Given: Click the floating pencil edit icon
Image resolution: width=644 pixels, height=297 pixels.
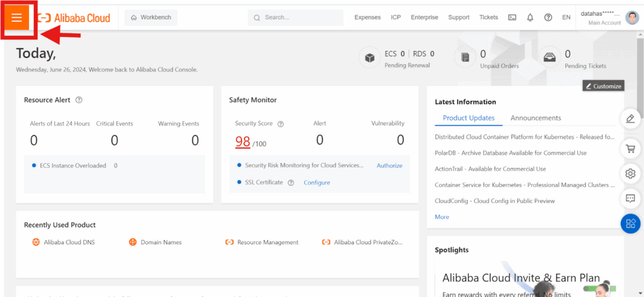Looking at the screenshot, I should point(630,118).
